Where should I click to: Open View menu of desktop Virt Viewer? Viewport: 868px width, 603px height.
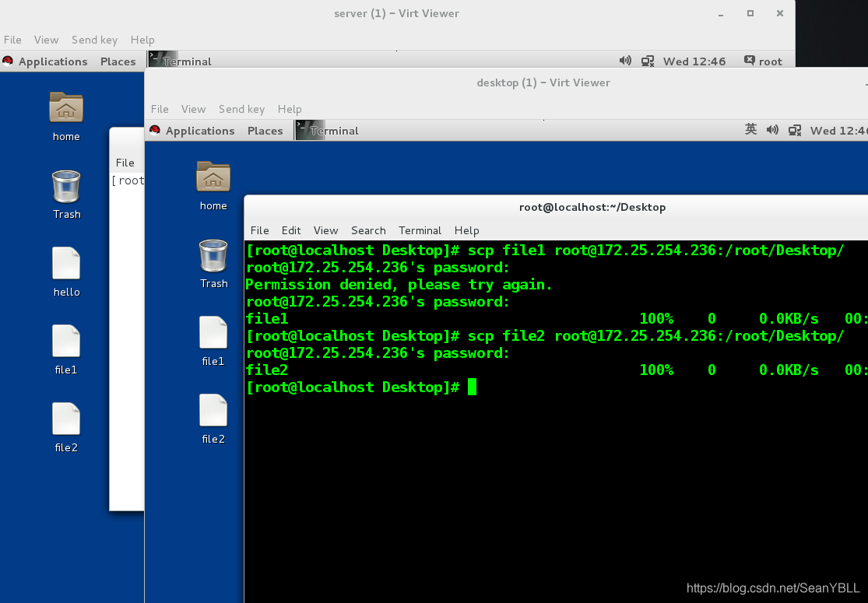(193, 109)
